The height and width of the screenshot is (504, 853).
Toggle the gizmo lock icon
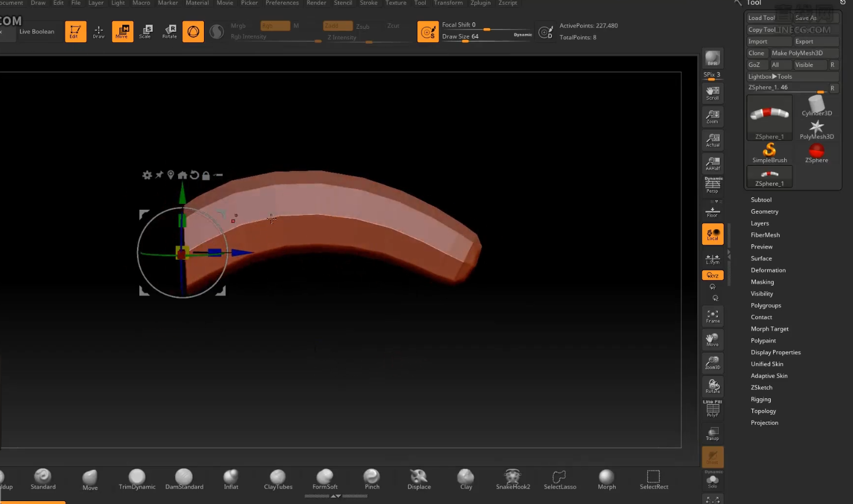click(206, 175)
